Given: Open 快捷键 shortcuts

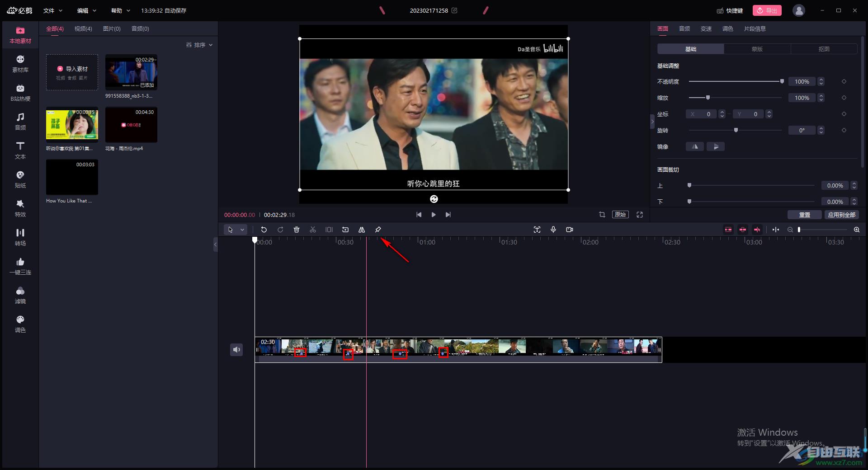Looking at the screenshot, I should tap(730, 10).
